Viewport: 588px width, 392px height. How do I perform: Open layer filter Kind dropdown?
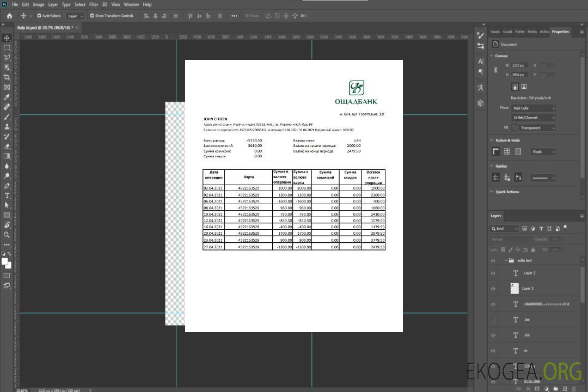pos(504,229)
